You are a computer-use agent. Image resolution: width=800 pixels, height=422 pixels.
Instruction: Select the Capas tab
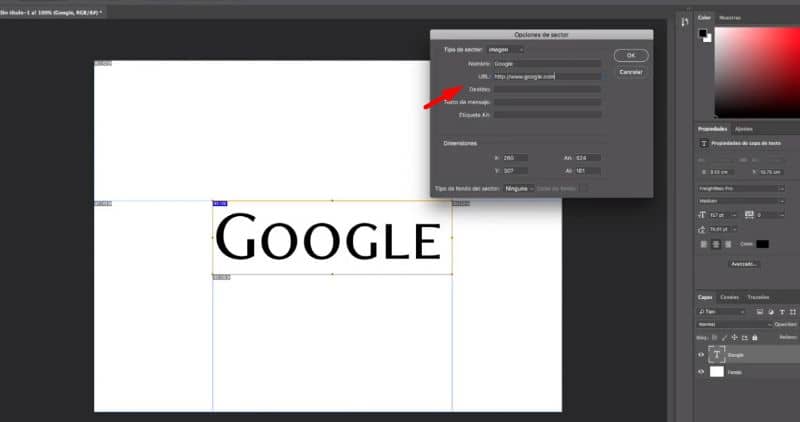pyautogui.click(x=705, y=297)
